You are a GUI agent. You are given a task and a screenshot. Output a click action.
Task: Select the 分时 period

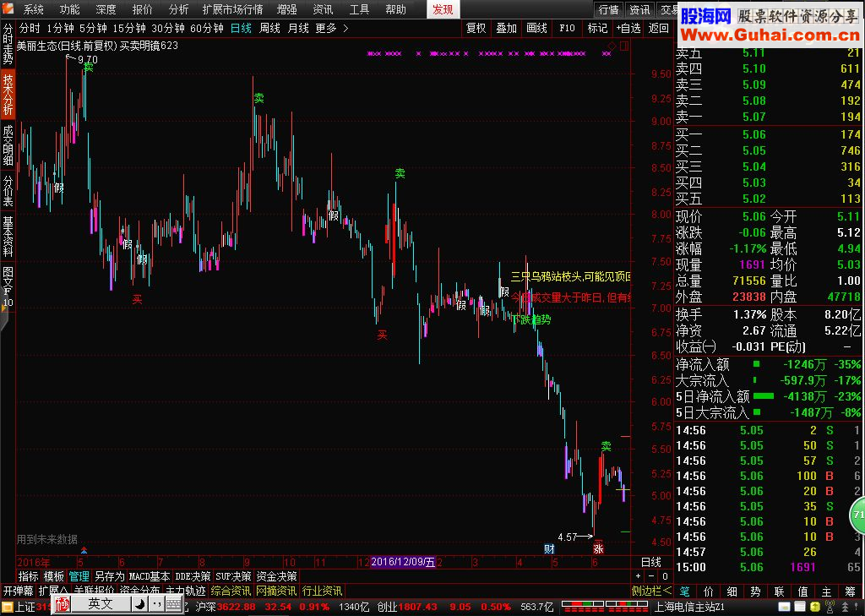(x=30, y=28)
